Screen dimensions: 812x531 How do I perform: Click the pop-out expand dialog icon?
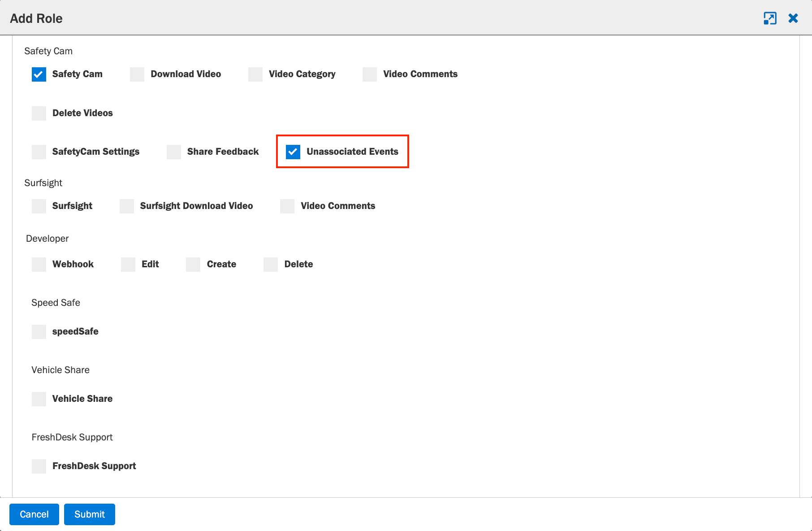[x=770, y=18]
